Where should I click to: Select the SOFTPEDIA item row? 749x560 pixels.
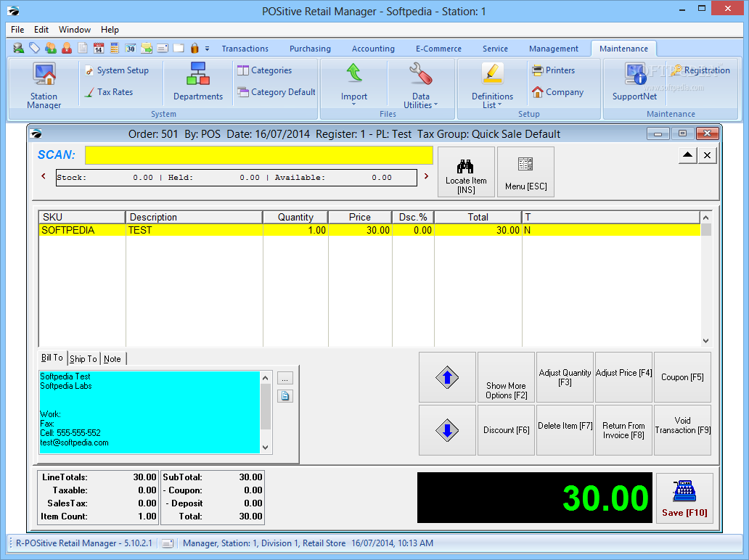(369, 230)
